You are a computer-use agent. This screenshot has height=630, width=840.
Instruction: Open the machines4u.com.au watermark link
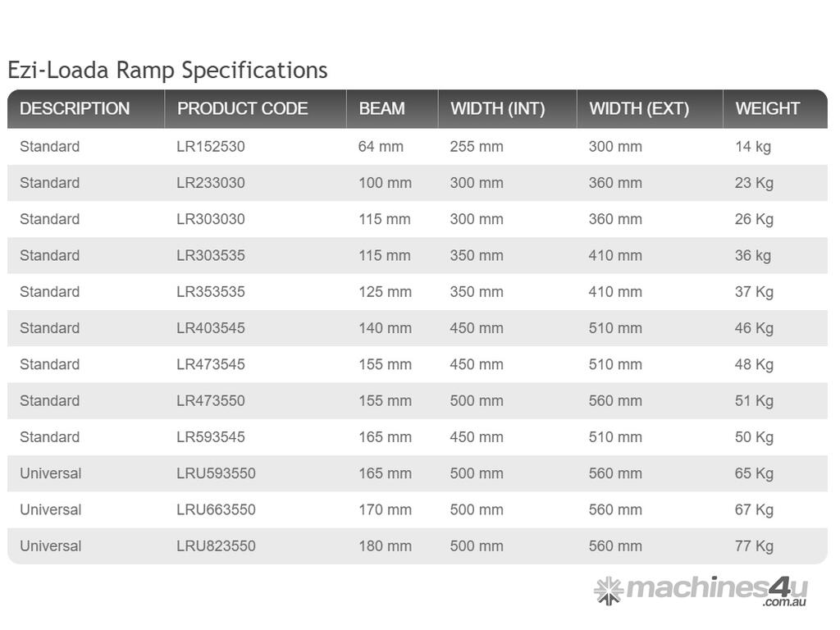(x=715, y=590)
